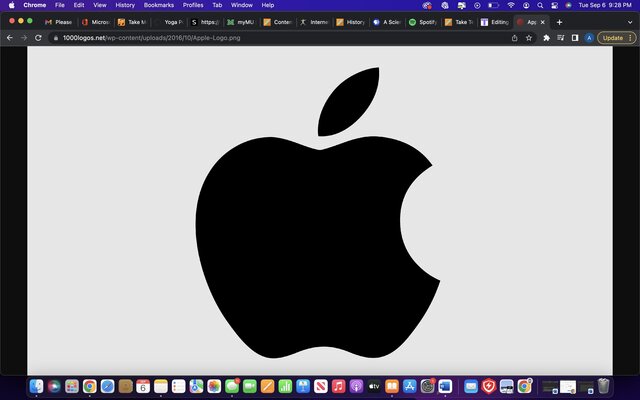Open the History menu in menu bar
640x400 pixels.
pos(125,5)
